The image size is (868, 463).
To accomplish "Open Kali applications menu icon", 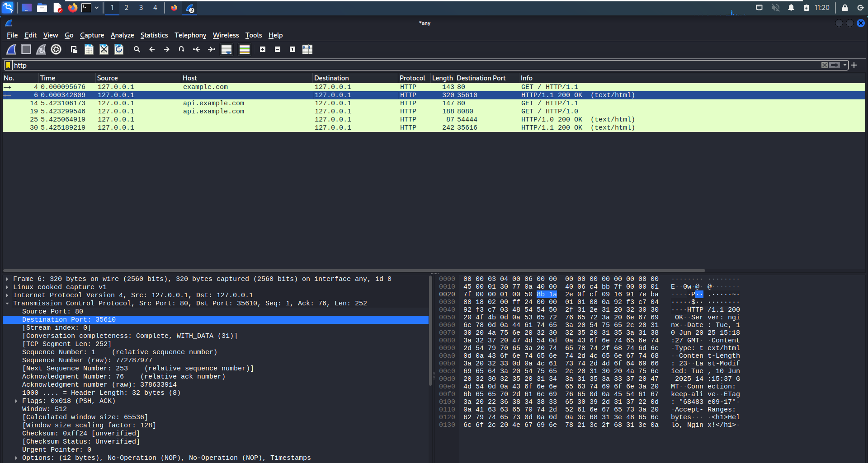I will click(8, 8).
